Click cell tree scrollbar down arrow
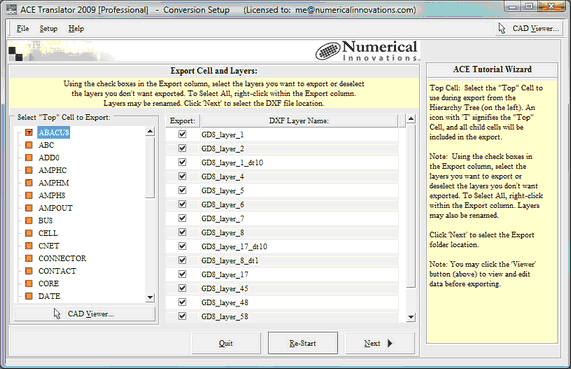The width and height of the screenshot is (571, 369). point(150,297)
